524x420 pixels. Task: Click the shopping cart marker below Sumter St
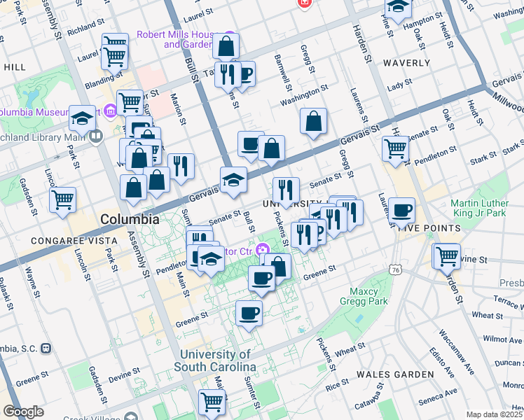(130, 105)
